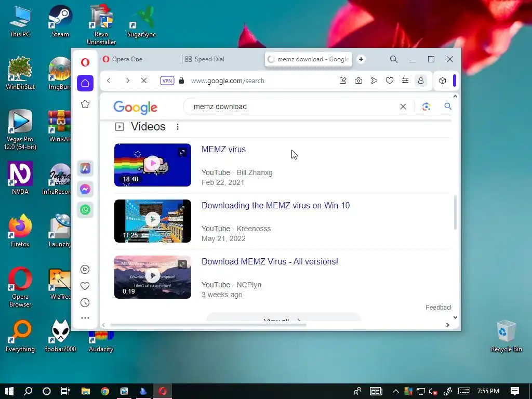Open the MEMZ virus video link

223,149
